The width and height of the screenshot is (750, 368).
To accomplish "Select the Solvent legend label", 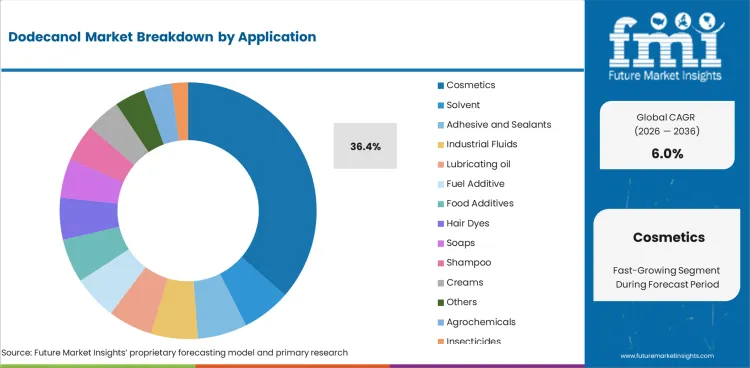I will point(463,105).
